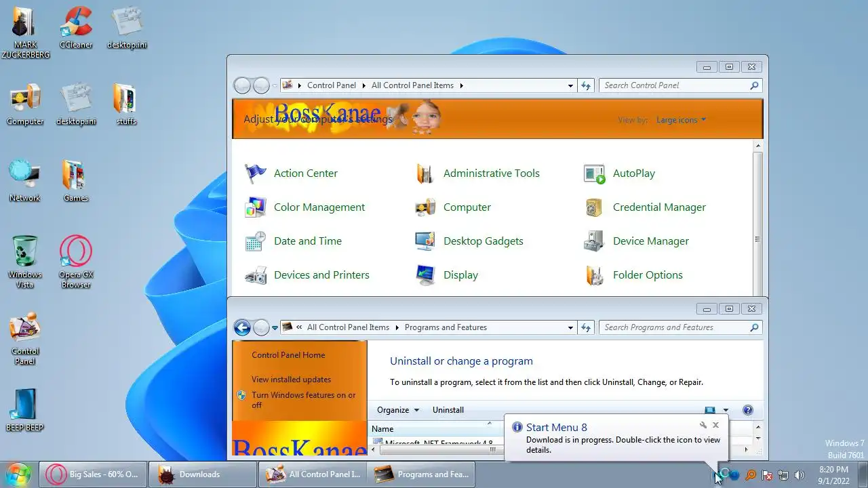Open the View by Large icons dropdown
868x488 pixels.
click(681, 120)
